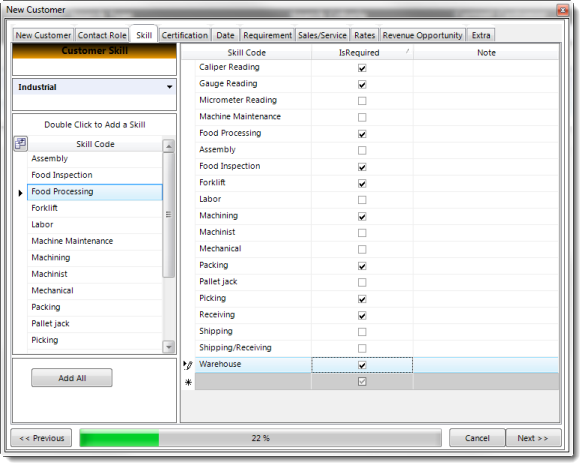Click the Skill Code header in the right grid
Viewport: 585px width, 468px height.
click(247, 53)
